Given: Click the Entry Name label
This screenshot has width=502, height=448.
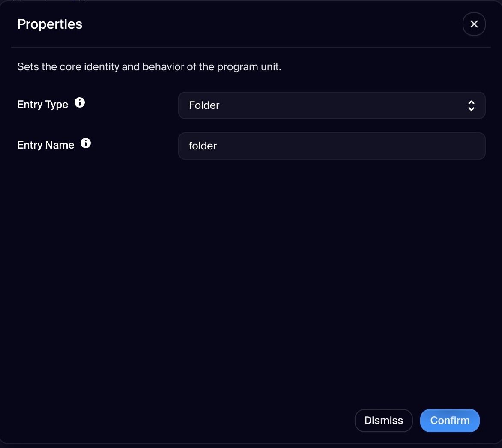Looking at the screenshot, I should [x=45, y=145].
